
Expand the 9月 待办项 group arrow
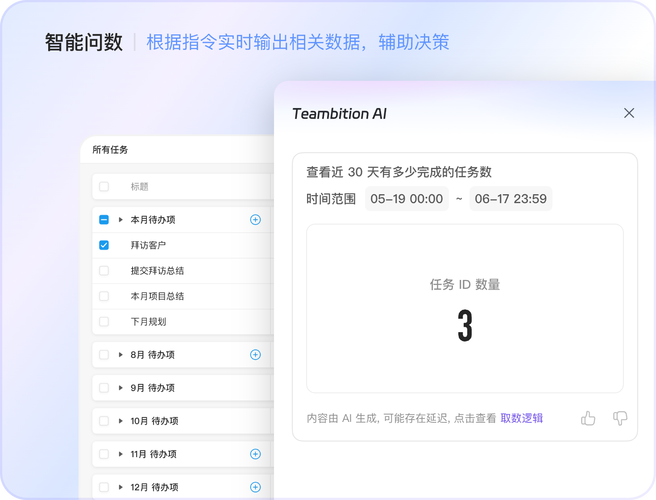120,388
